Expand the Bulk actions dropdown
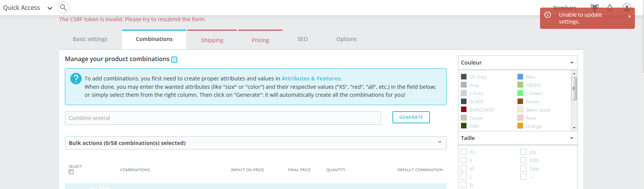644x189 pixels. (439, 142)
